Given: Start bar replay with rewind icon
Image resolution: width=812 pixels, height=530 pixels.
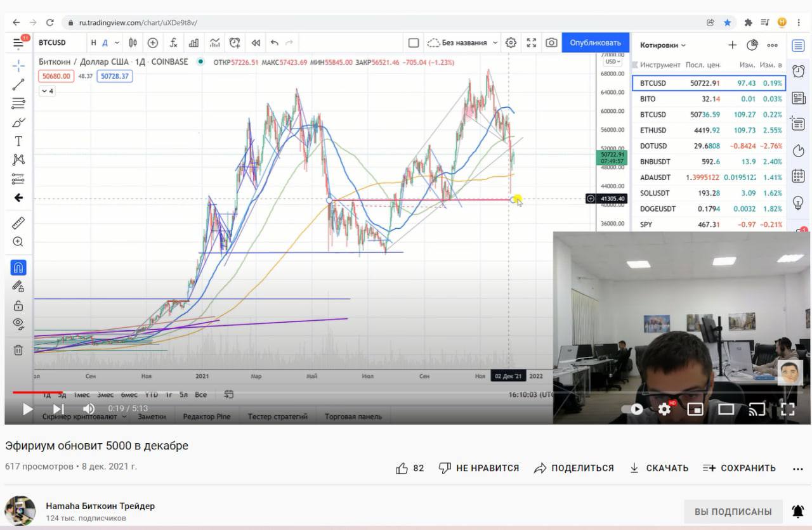Looking at the screenshot, I should pos(256,43).
